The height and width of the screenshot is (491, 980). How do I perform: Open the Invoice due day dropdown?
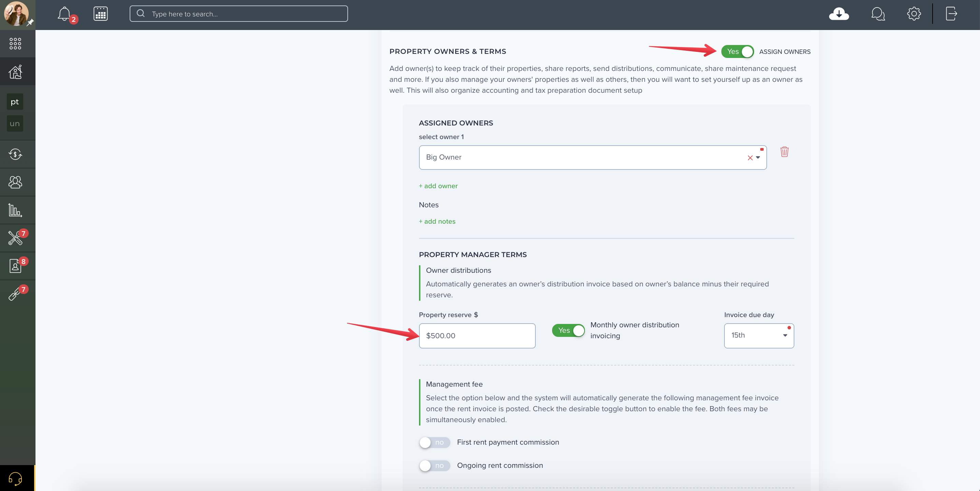(759, 336)
